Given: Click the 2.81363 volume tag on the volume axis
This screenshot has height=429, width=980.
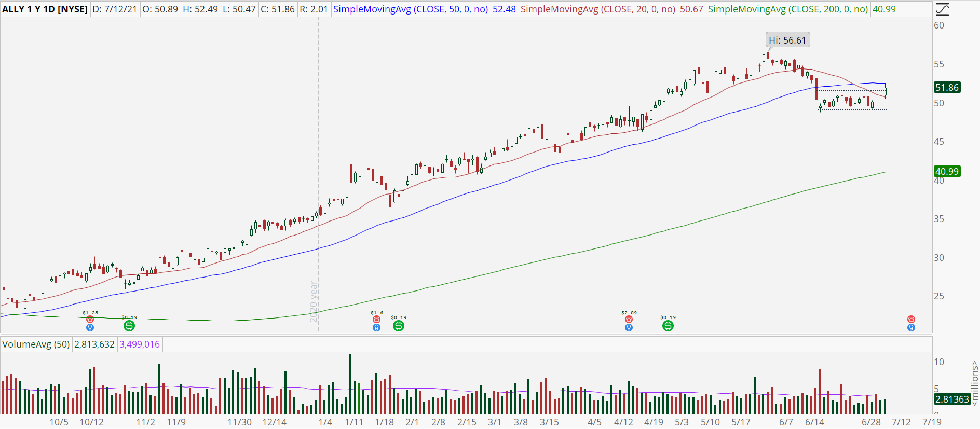Looking at the screenshot, I should pos(952,399).
